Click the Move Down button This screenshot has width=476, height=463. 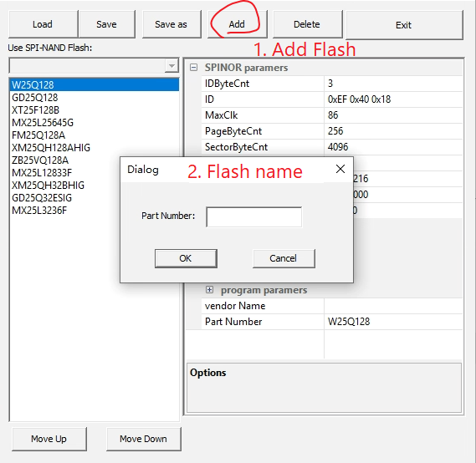point(144,439)
